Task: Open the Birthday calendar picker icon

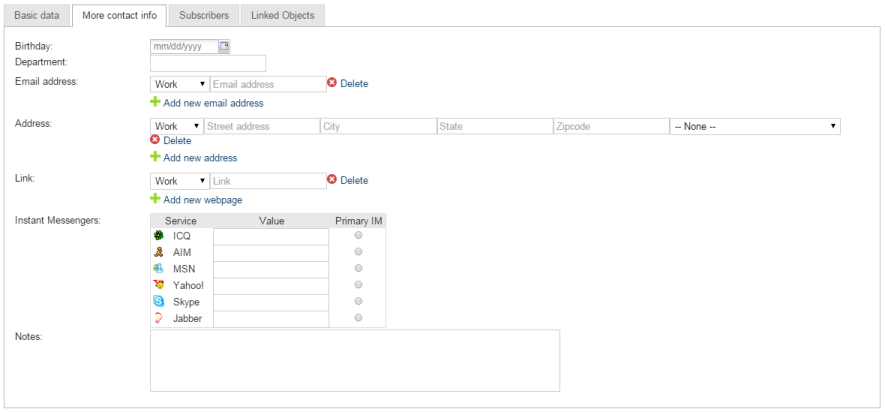Action: click(224, 46)
